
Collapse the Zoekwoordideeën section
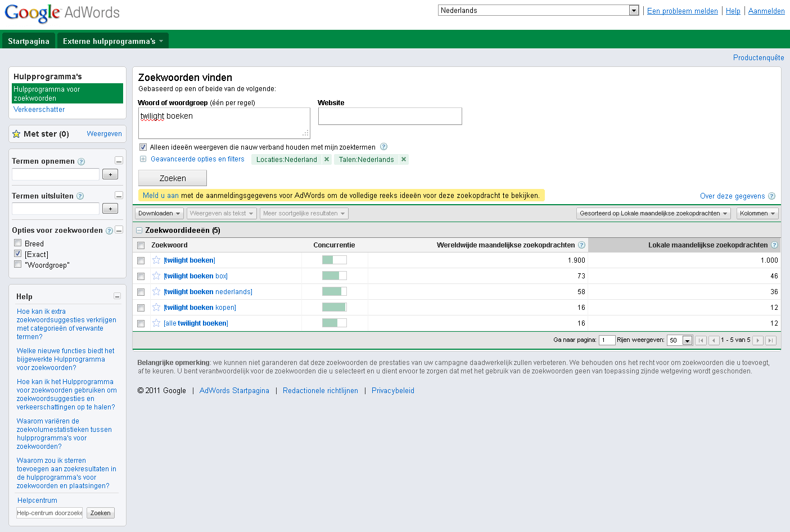tap(139, 231)
